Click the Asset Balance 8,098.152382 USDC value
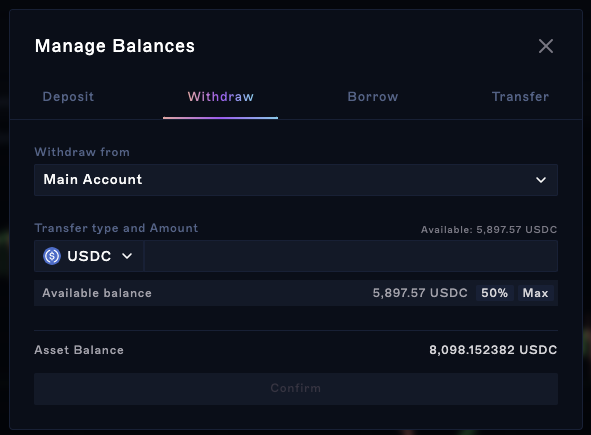The width and height of the screenshot is (591, 435). coord(493,350)
